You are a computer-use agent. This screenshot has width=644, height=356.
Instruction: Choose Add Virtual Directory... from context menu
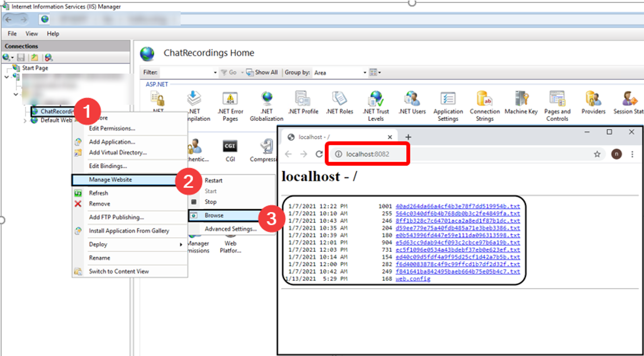click(x=130, y=152)
